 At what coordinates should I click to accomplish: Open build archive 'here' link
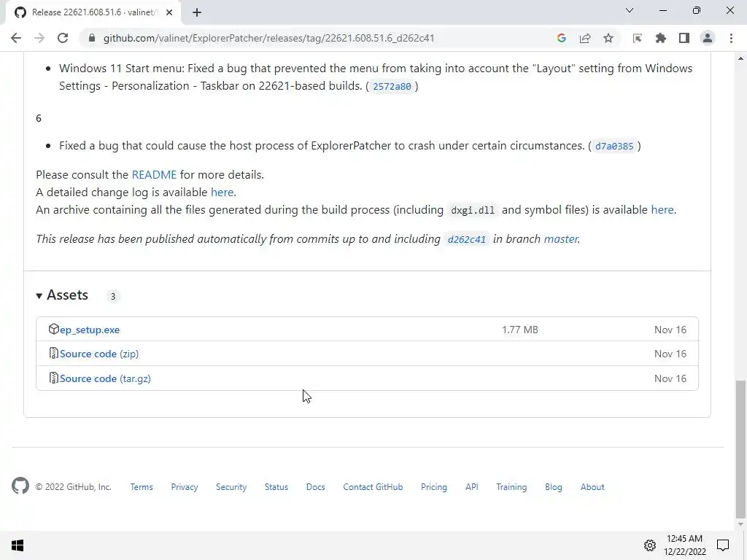click(662, 210)
